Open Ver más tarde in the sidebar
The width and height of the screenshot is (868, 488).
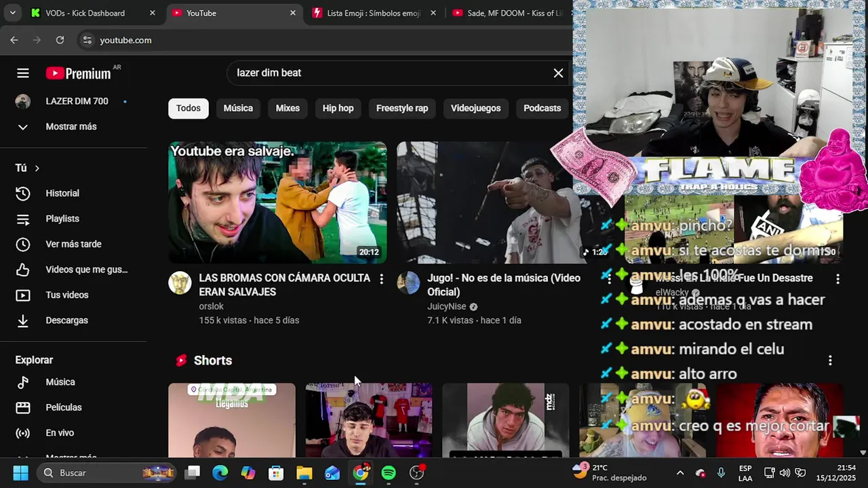point(73,244)
